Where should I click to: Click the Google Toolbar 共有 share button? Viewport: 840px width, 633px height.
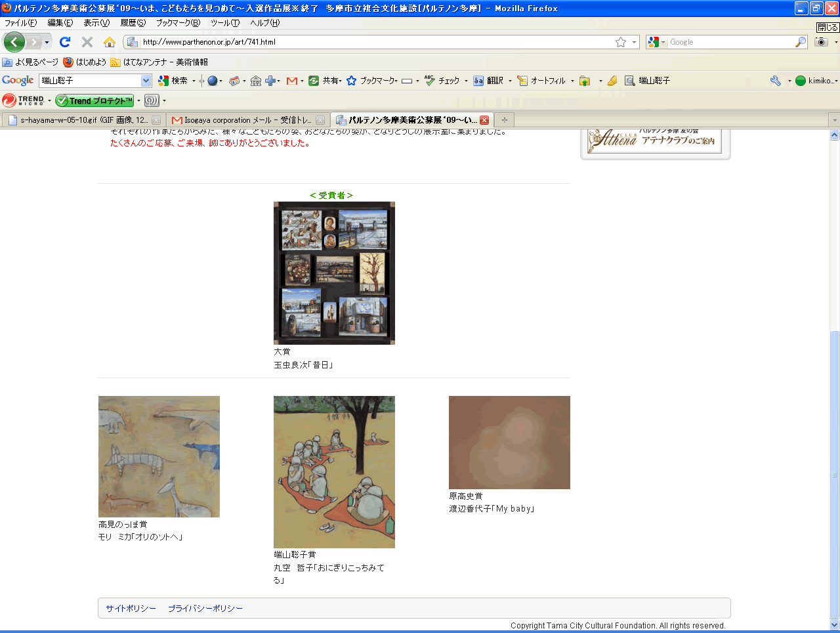(325, 81)
